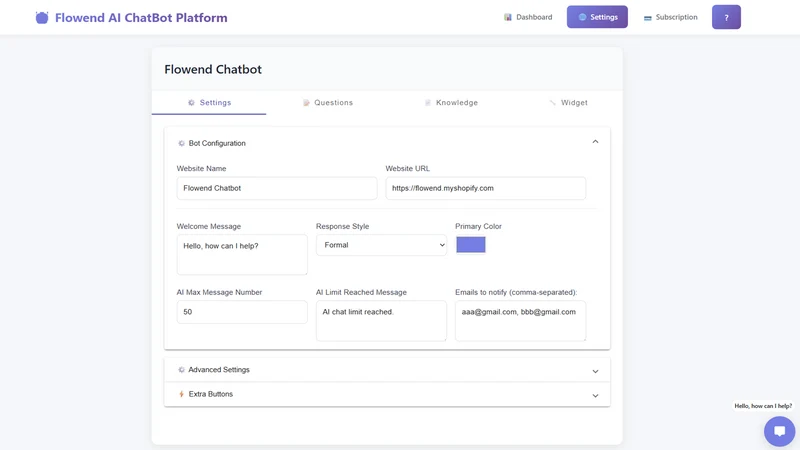800x450 pixels.
Task: Click the Flowend bot logo icon
Action: (42, 18)
